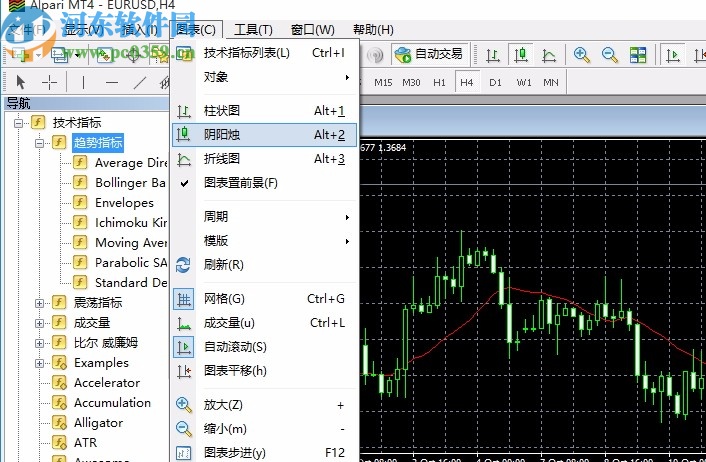
Task: Click the volumes icon in menu
Action: coord(184,323)
